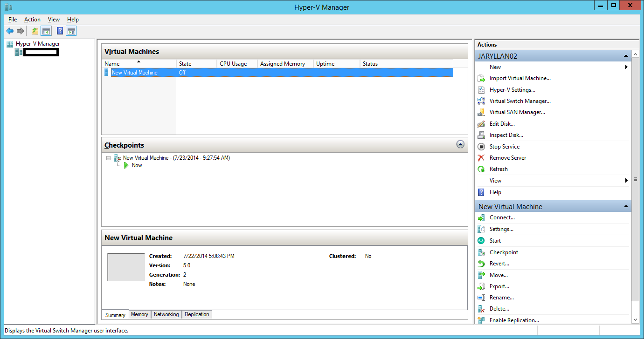Click the VM Settings icon in Actions

[x=481, y=229]
